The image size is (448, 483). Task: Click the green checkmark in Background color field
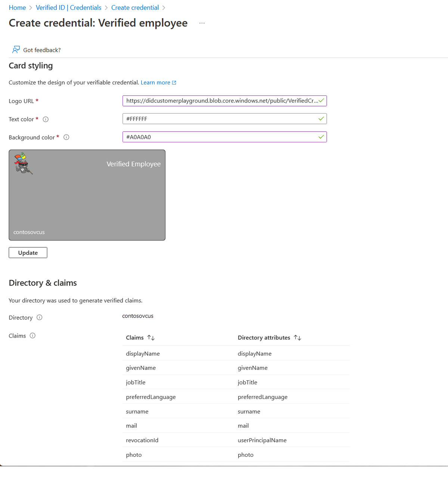tap(321, 137)
